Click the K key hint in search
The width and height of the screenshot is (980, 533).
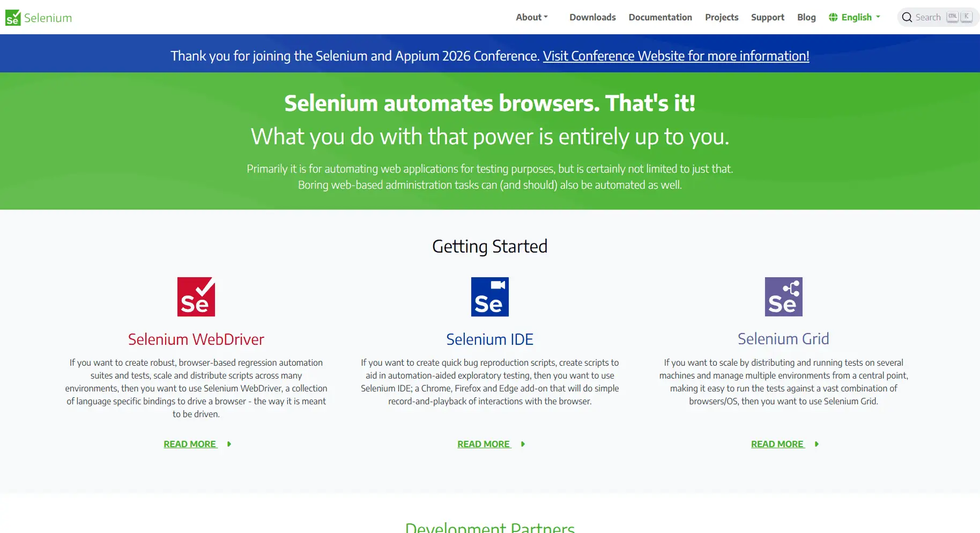click(x=967, y=17)
